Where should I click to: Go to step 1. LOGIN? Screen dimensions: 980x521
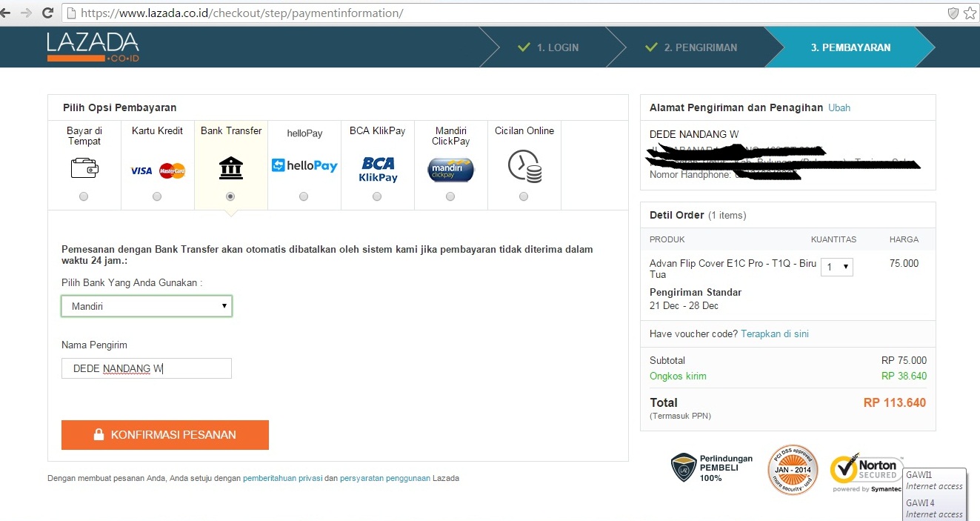[549, 47]
